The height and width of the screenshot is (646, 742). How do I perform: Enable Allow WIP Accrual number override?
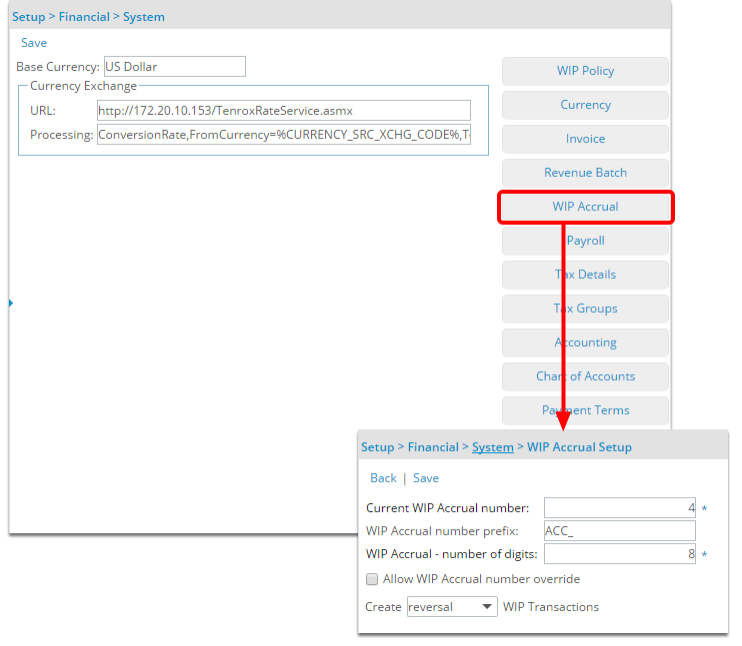tap(372, 579)
